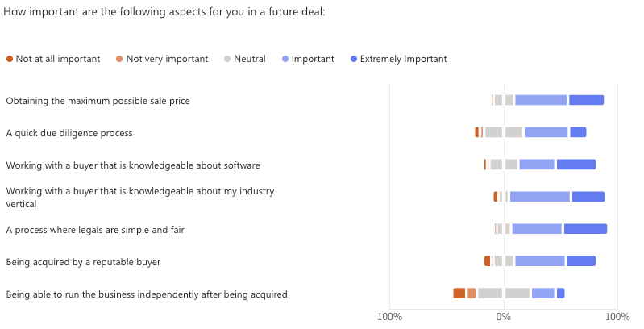
Task: Select Extremely Important segment for running independently
Action: tap(560, 294)
